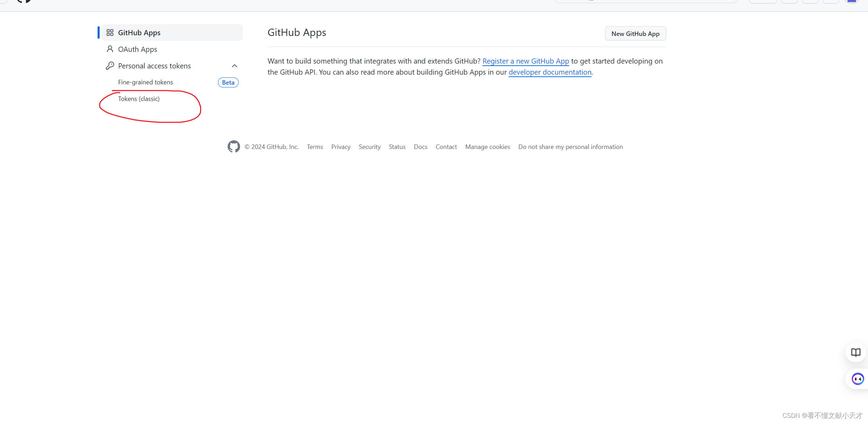Open Fine-grained tokens page
Image resolution: width=868 pixels, height=422 pixels.
[145, 82]
